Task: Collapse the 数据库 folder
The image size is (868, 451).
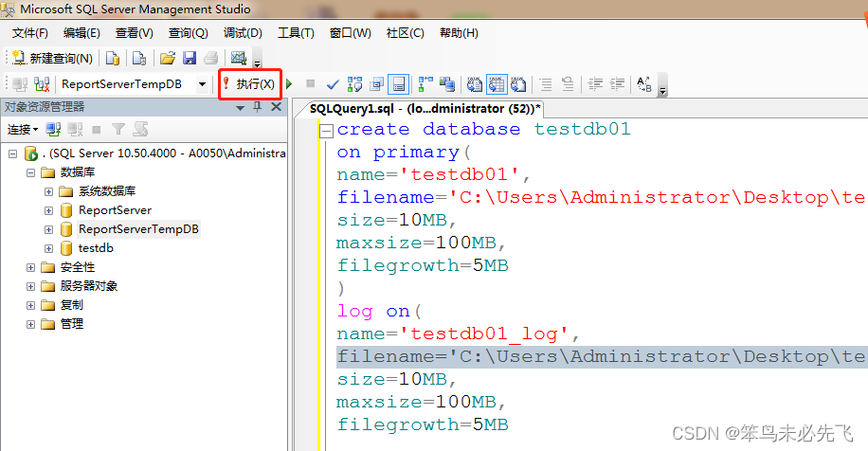Action: [30, 172]
